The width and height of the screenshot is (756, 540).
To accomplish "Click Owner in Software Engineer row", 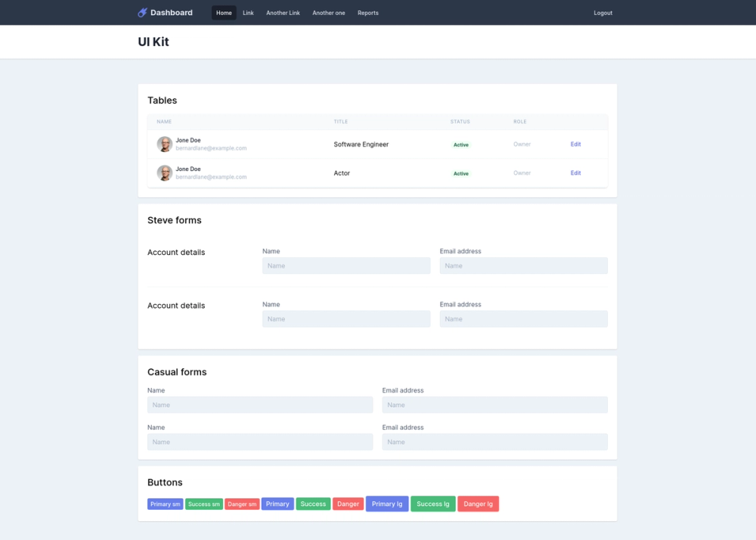I will 522,144.
